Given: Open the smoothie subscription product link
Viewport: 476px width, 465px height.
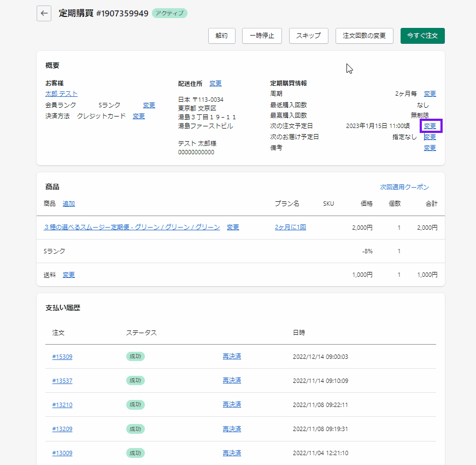Looking at the screenshot, I should coord(132,227).
